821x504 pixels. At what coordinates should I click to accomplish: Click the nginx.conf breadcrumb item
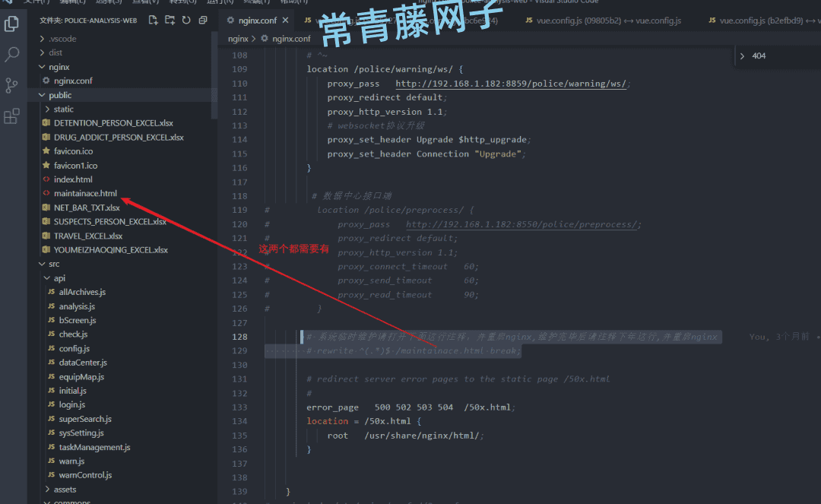click(291, 39)
